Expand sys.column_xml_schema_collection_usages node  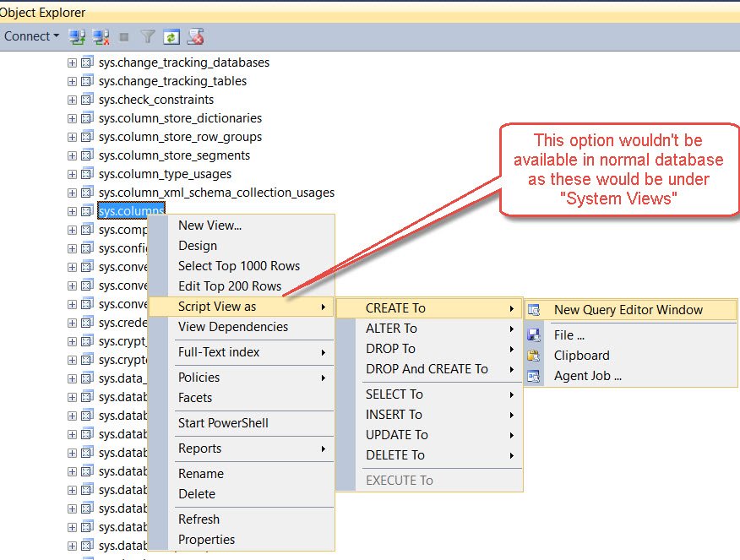[72, 193]
